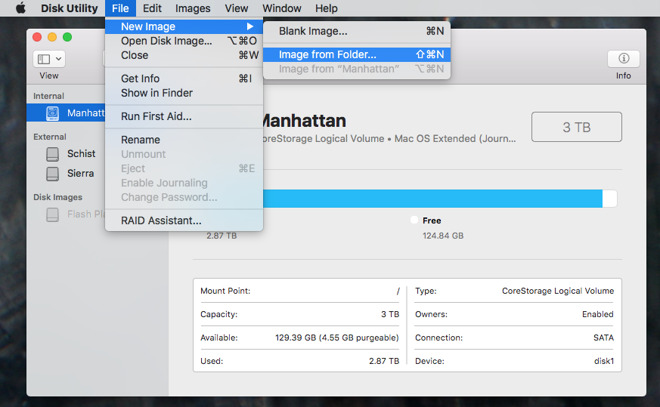Screen dimensions: 660x407
Task: Click the Owners Enabled row
Action: tap(514, 314)
